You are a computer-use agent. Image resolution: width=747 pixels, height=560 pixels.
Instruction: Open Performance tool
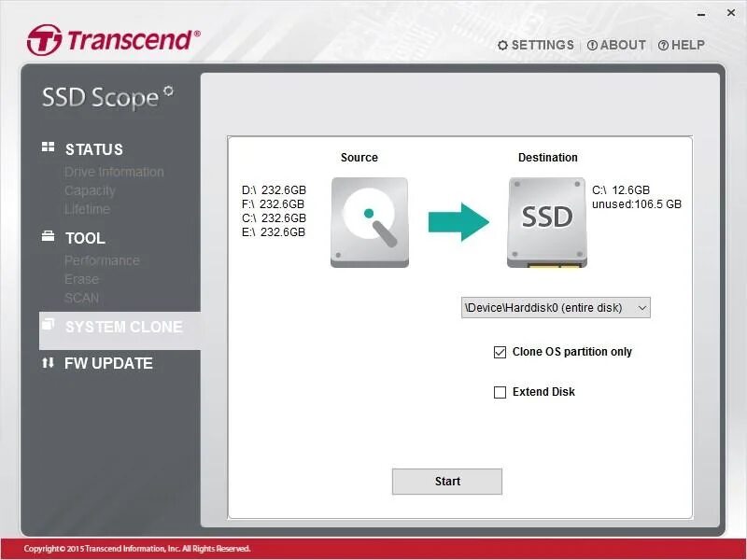click(103, 260)
